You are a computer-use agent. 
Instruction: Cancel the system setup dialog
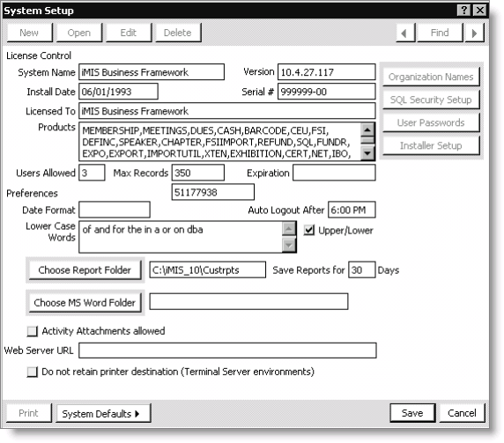click(x=462, y=413)
